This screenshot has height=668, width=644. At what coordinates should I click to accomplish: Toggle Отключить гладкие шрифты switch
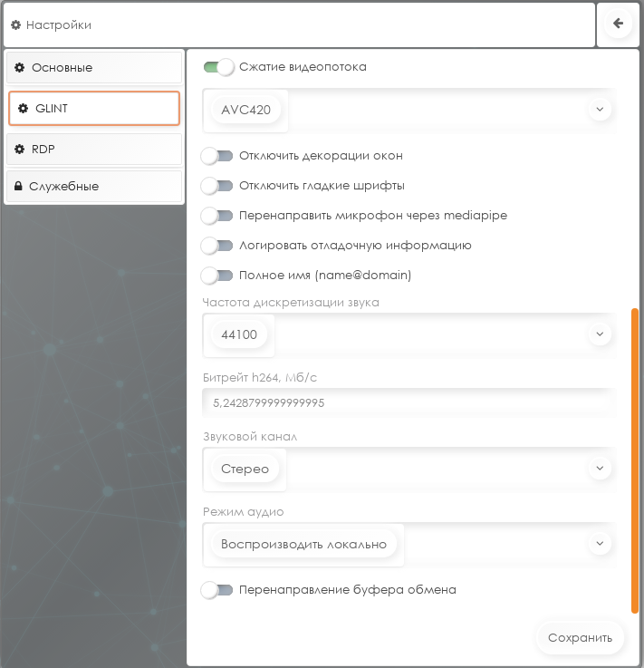click(x=217, y=186)
